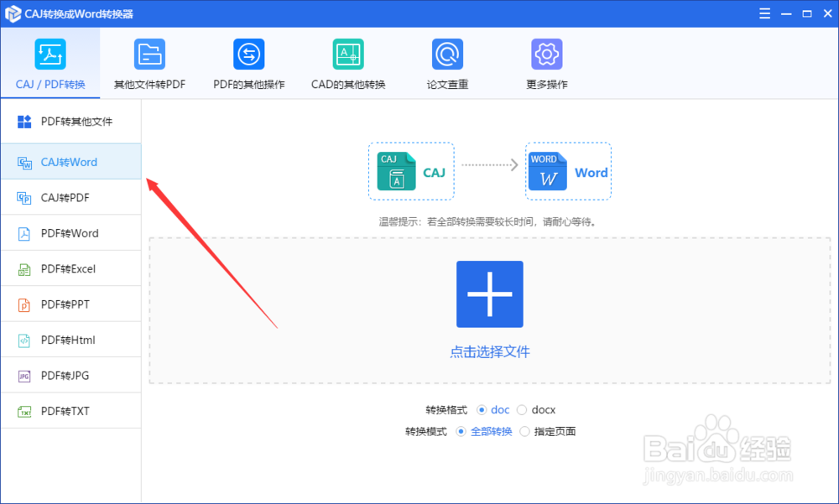The width and height of the screenshot is (839, 504).
Task: Select the CAJ转Word sidebar icon
Action: click(70, 161)
